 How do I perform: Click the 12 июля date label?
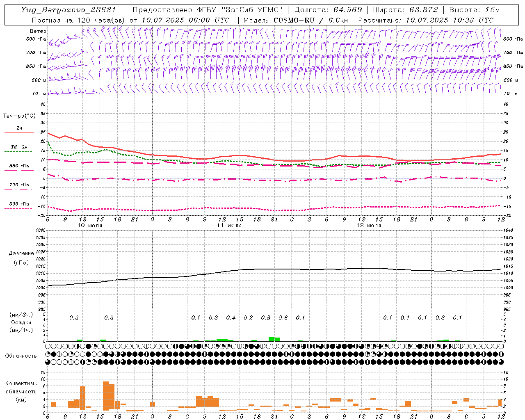coord(369,226)
